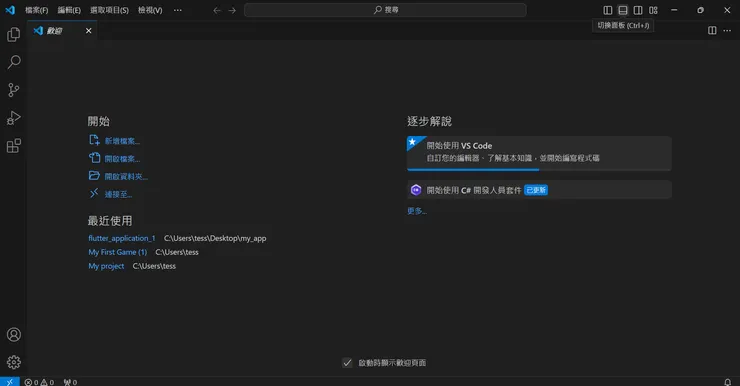Click the command center search box
The height and width of the screenshot is (386, 740).
(385, 10)
